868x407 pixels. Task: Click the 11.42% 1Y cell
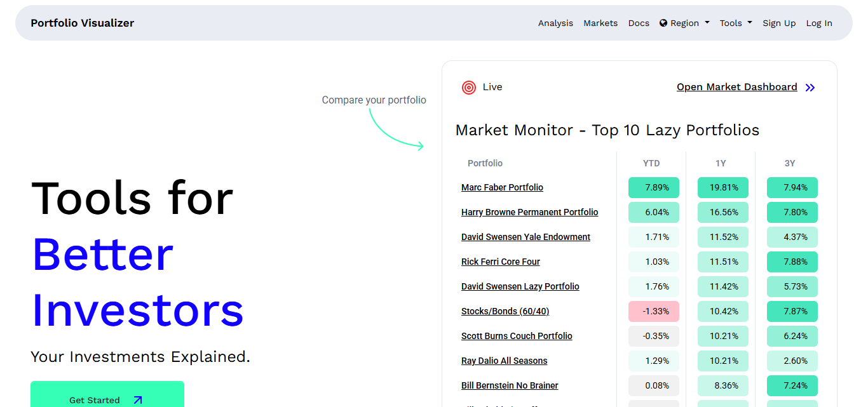(723, 286)
